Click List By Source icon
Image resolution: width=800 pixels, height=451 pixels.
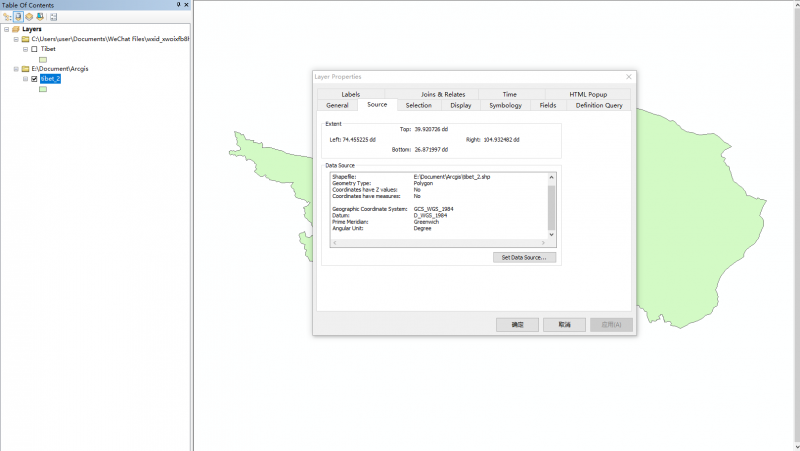[18, 17]
